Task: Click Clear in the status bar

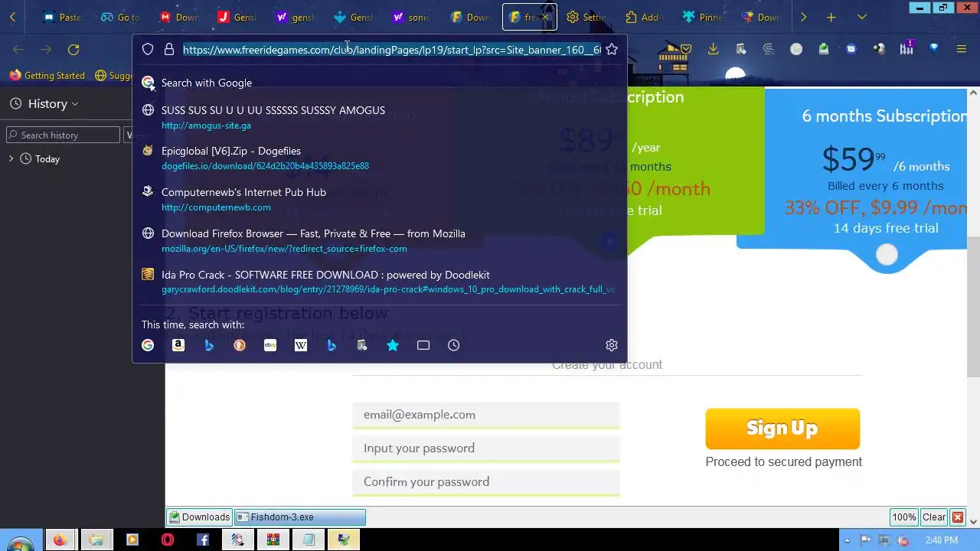Action: tap(933, 517)
